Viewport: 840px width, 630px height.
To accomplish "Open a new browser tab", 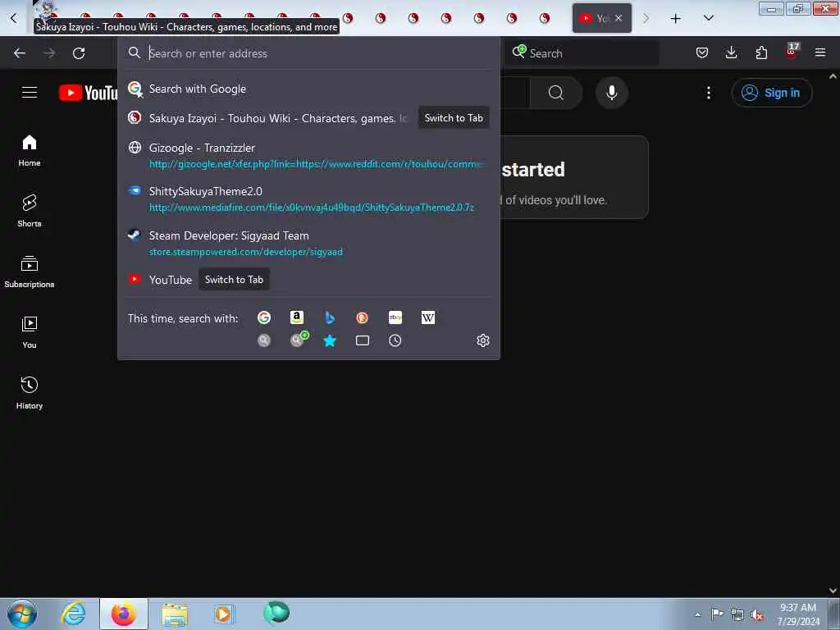I will click(676, 18).
